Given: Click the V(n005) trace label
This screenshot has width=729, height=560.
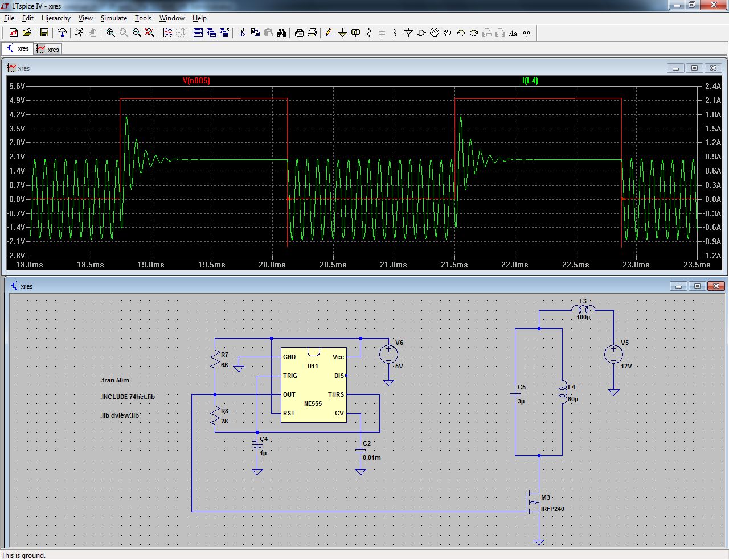Looking at the screenshot, I should (x=196, y=81).
